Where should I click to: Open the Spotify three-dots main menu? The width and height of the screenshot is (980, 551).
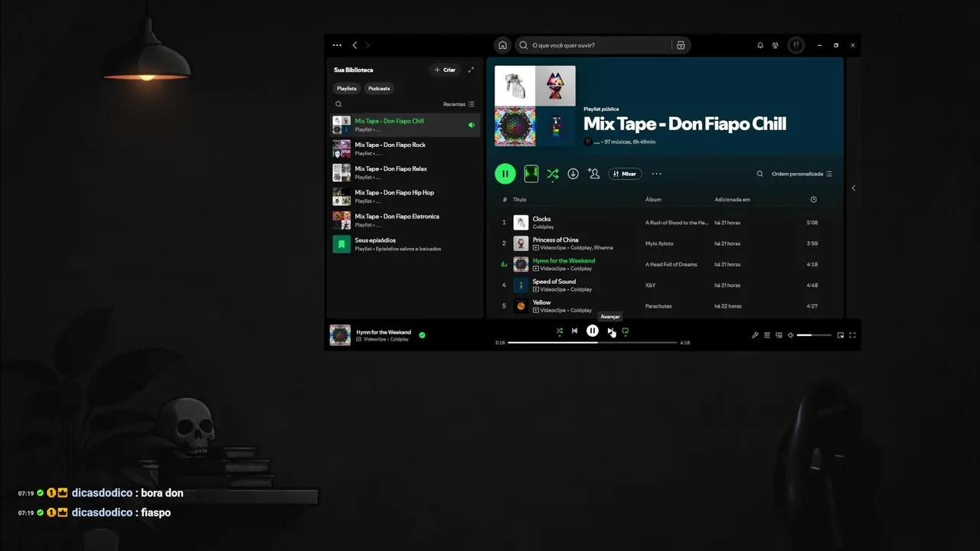tap(337, 45)
